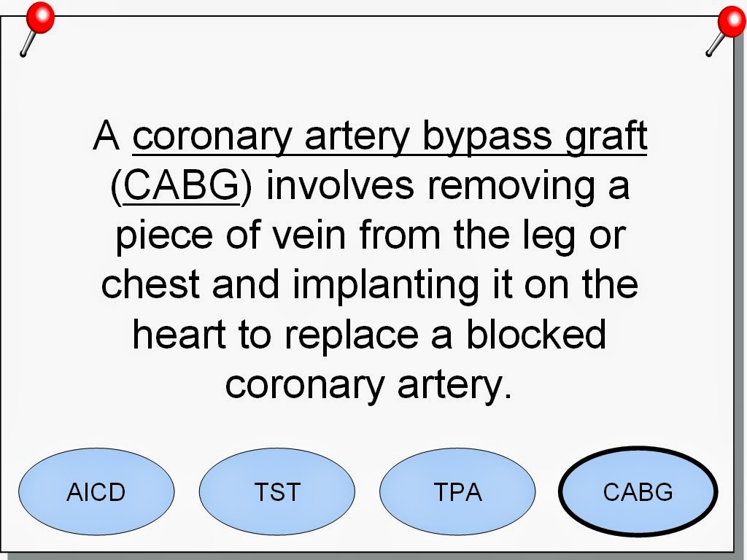Click the word 'replace' in the sentence
The height and width of the screenshot is (560, 747).
(x=352, y=335)
